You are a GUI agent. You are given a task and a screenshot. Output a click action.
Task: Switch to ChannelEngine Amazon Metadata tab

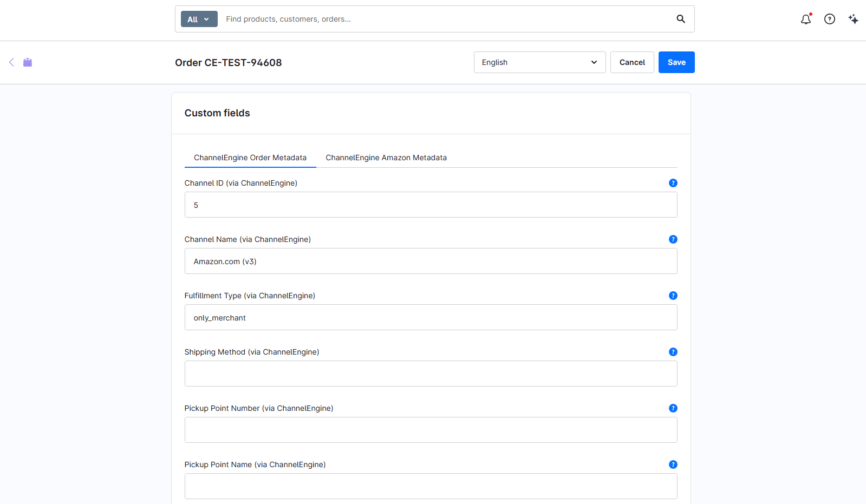[386, 158]
